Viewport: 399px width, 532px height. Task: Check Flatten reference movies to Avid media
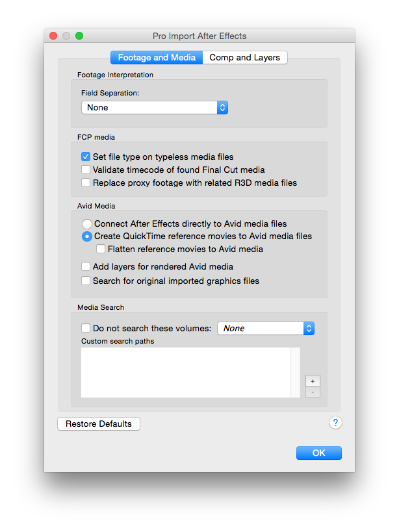[x=101, y=249]
